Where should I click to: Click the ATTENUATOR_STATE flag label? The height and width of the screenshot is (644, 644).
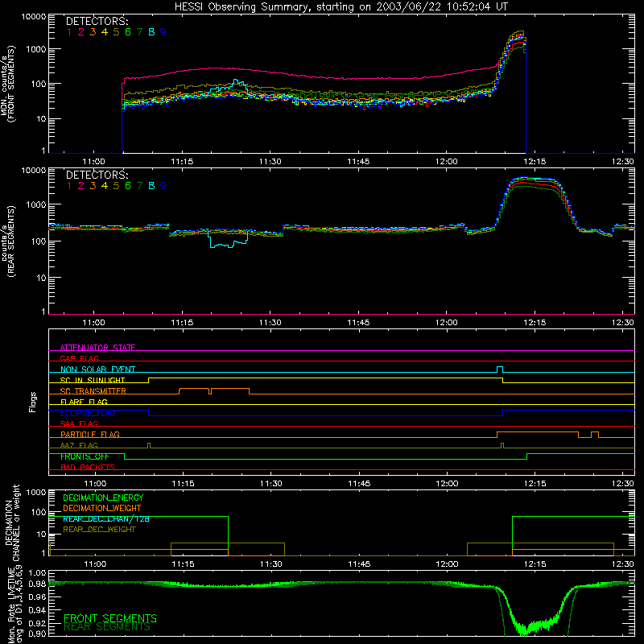(x=97, y=348)
